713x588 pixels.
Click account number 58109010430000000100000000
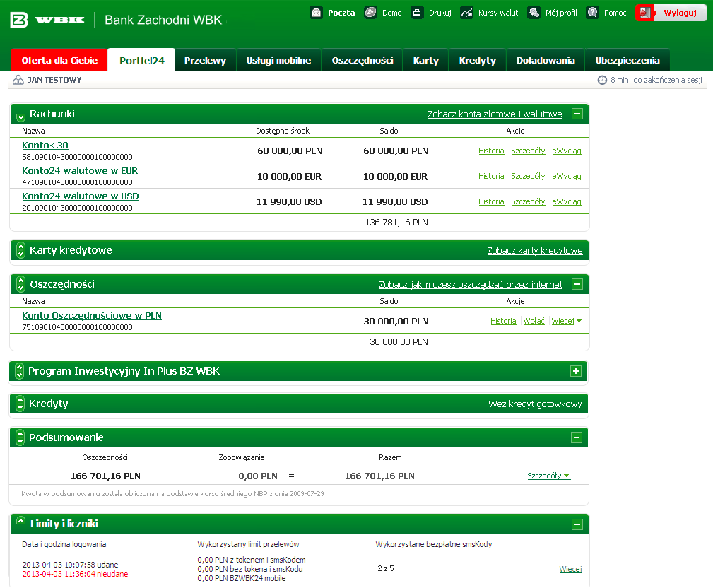tap(77, 157)
